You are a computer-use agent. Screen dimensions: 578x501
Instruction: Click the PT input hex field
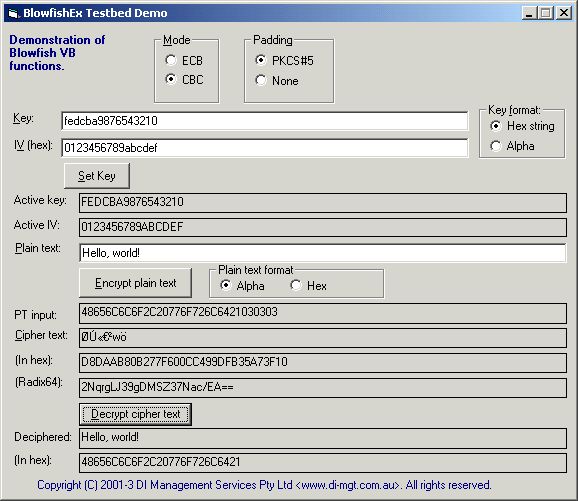(x=323, y=313)
